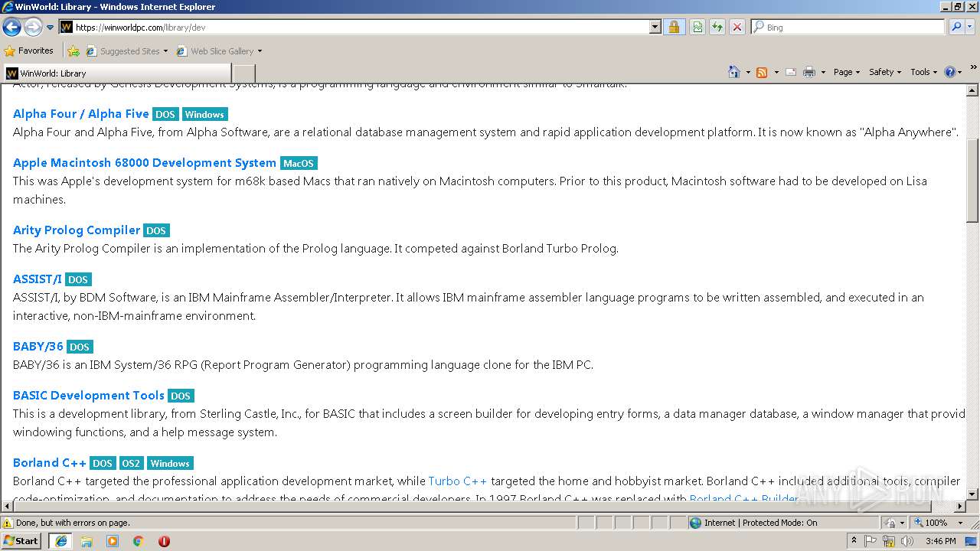The height and width of the screenshot is (551, 980).
Task: Click the search magnifier button
Action: (x=956, y=27)
